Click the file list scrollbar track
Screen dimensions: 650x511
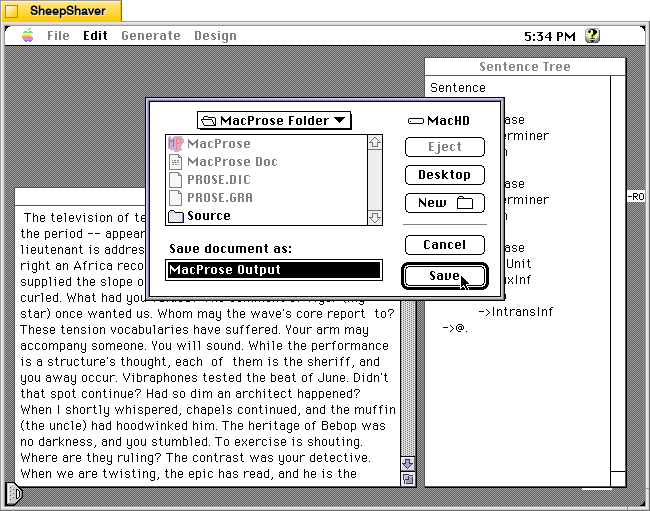(375, 180)
